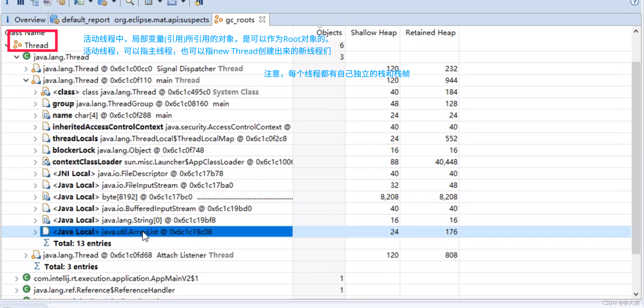Click the array icon in name char[4] row
The width and height of the screenshot is (644, 308).
(46, 115)
